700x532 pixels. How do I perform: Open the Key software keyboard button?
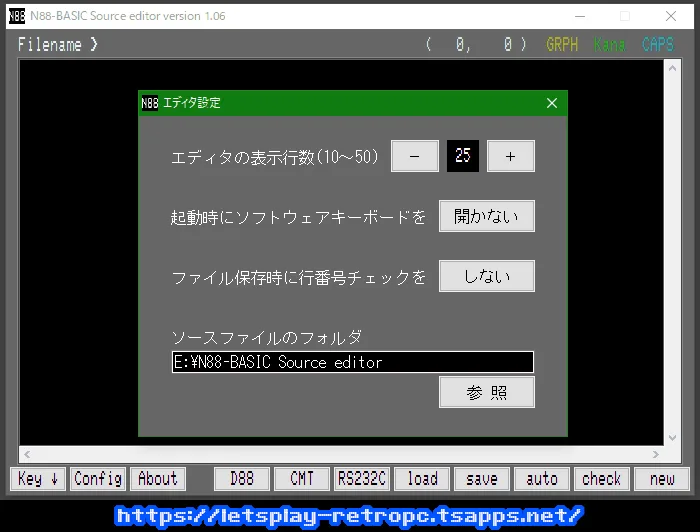point(39,479)
